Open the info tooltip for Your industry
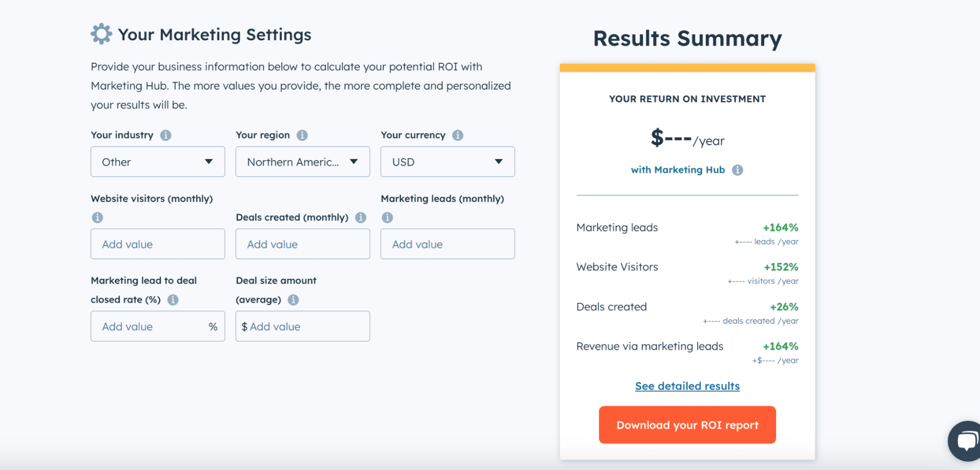The image size is (980, 470). tap(165, 135)
